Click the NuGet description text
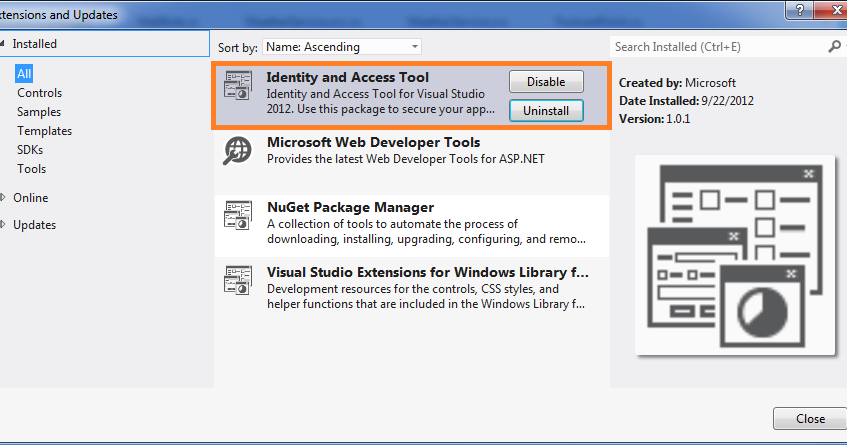 point(426,232)
